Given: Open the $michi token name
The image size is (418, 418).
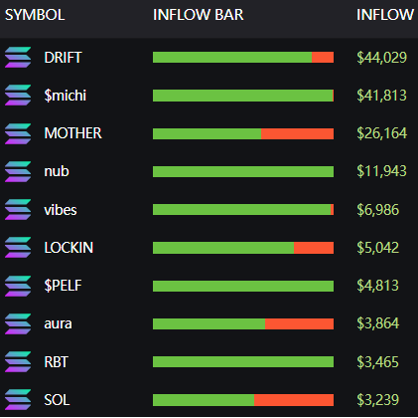Looking at the screenshot, I should click(65, 96).
